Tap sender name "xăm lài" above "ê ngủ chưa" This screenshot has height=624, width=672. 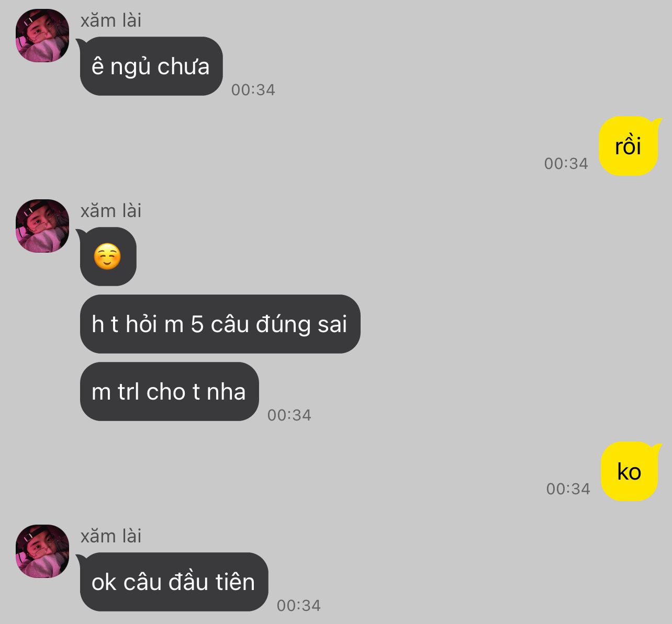111,20
